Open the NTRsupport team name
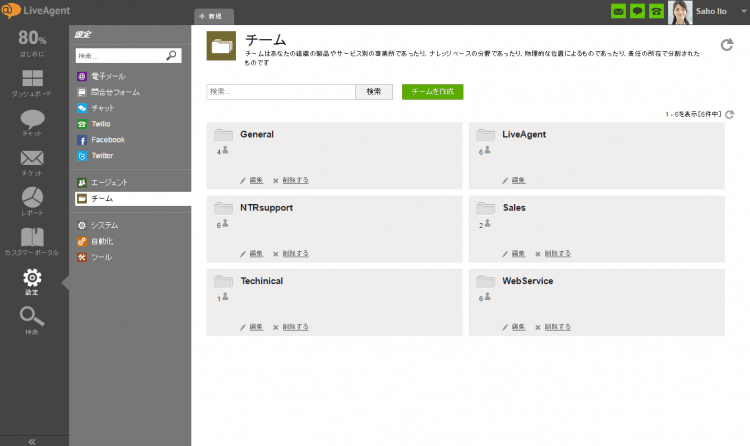The height and width of the screenshot is (446, 750). pyautogui.click(x=266, y=208)
